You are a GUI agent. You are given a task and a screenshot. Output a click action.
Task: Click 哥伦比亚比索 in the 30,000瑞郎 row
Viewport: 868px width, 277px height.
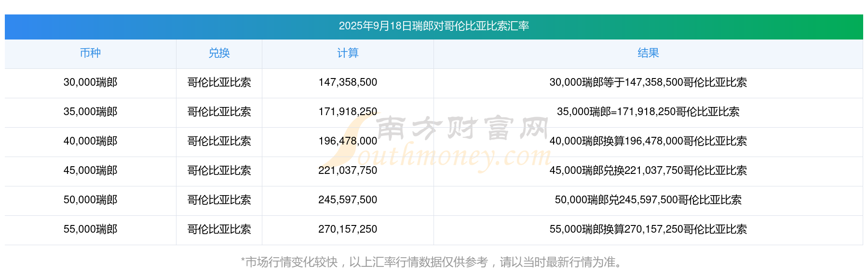coord(219,82)
